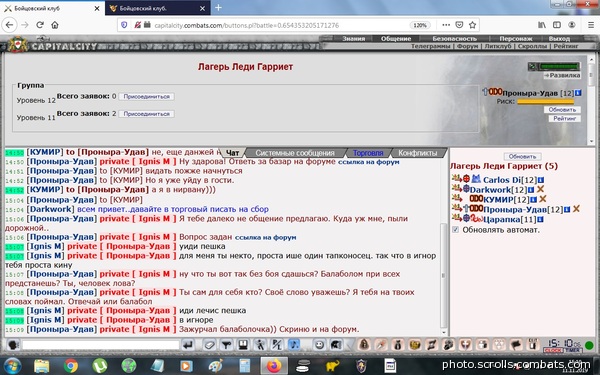Open the Безопасность top menu
This screenshot has width=600, height=375.
[454, 38]
